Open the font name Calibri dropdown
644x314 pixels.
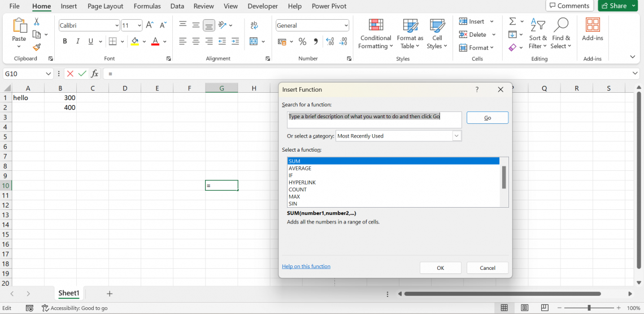click(x=117, y=25)
